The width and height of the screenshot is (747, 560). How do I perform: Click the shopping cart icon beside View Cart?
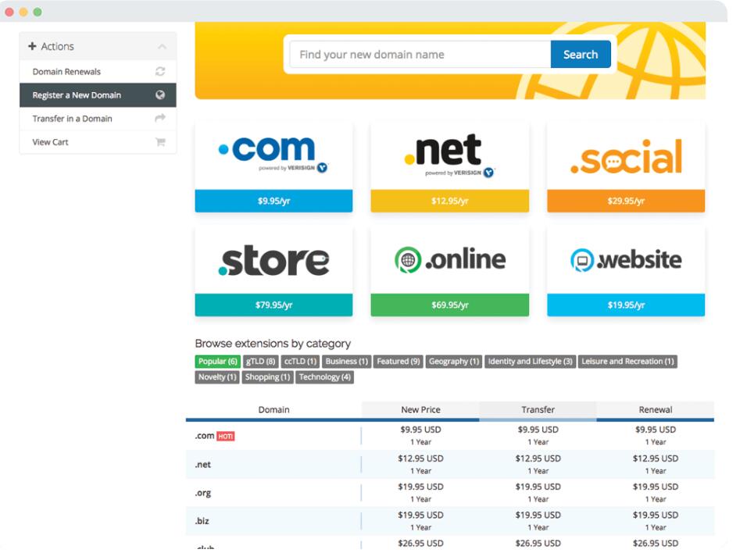(x=160, y=142)
